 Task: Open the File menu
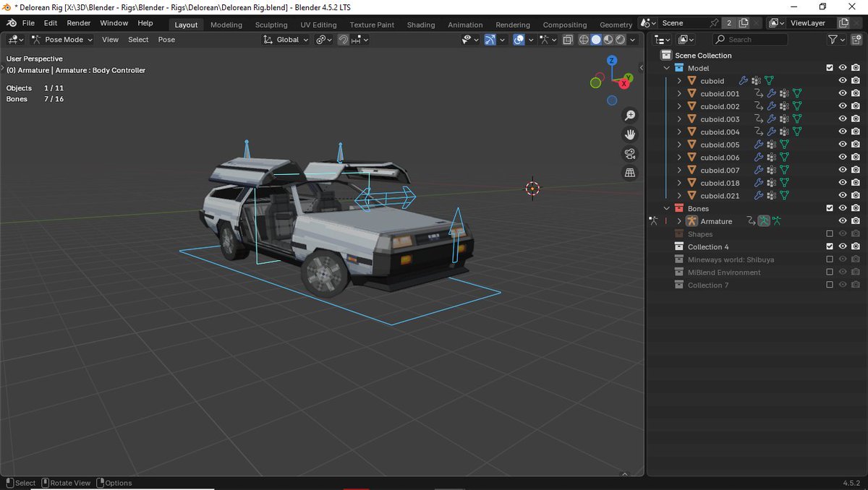click(x=28, y=23)
